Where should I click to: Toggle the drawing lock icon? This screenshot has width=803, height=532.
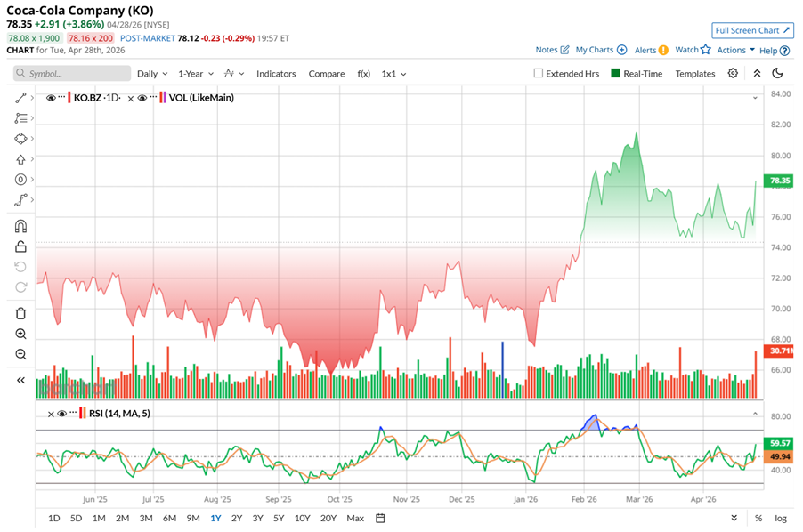[20, 246]
